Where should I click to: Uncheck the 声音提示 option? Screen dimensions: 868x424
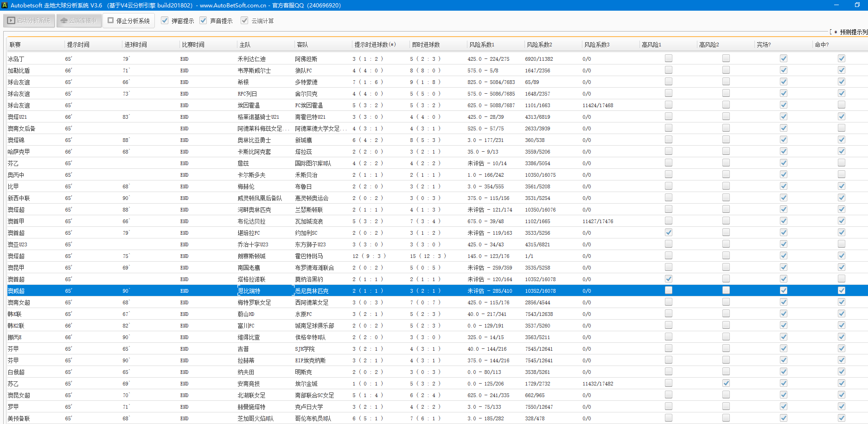point(203,21)
